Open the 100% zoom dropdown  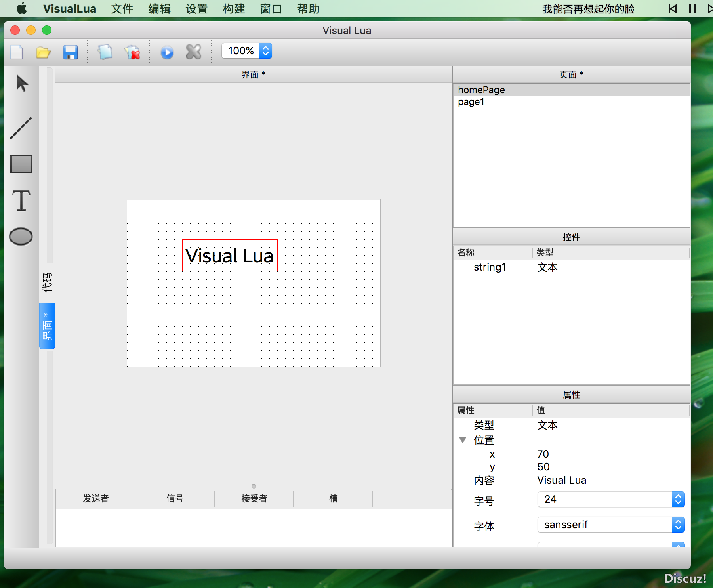[x=247, y=51]
